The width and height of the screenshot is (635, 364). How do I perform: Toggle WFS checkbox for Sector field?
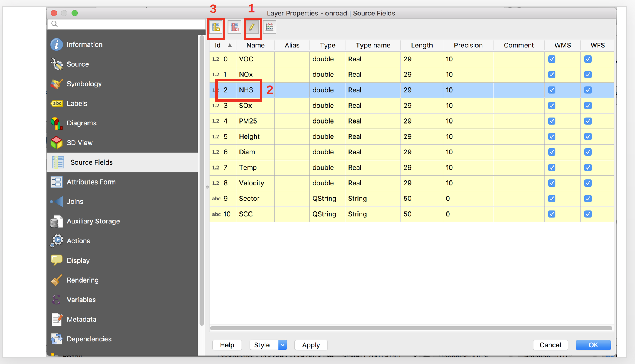tap(588, 199)
